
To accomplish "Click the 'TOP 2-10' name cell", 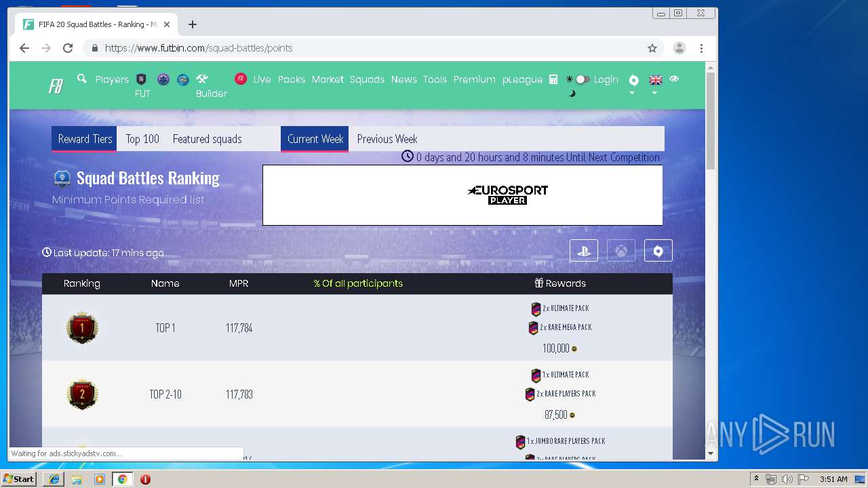I will tap(165, 394).
